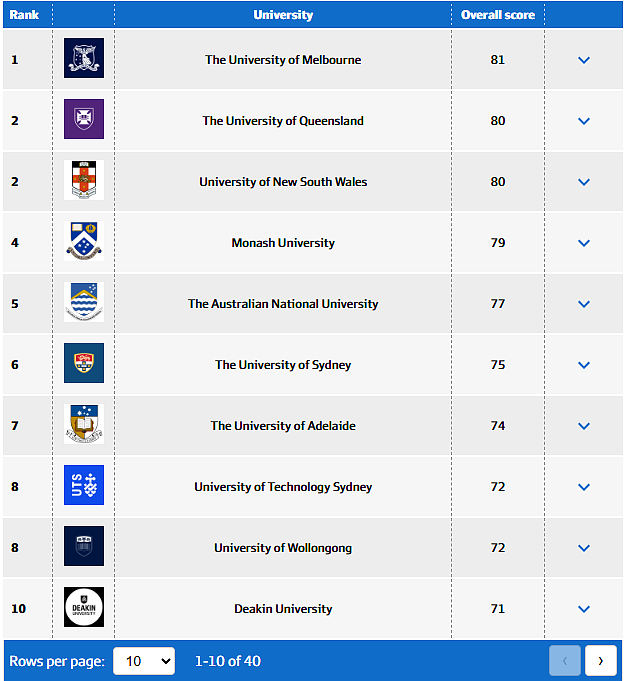Expand the Monash University row chevron
625x681 pixels.
point(584,243)
